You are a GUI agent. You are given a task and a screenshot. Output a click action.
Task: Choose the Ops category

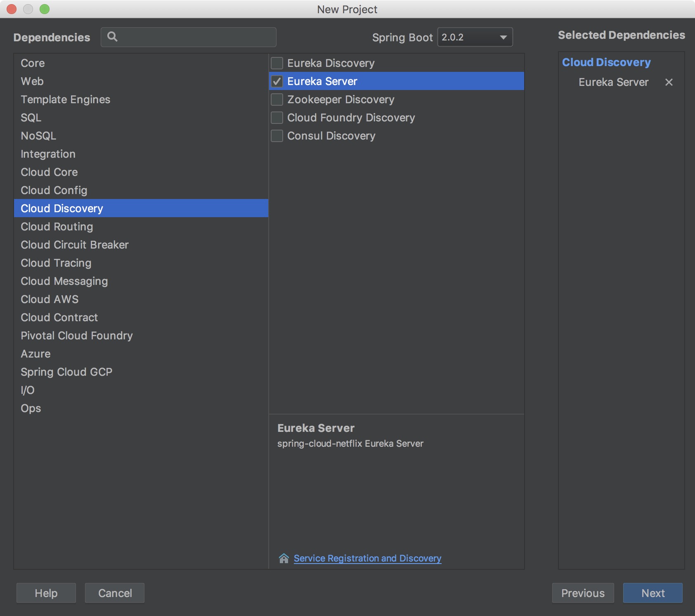pos(141,408)
